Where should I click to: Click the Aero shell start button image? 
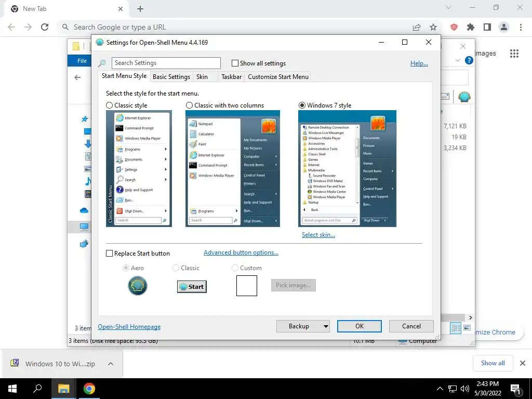coord(137,286)
